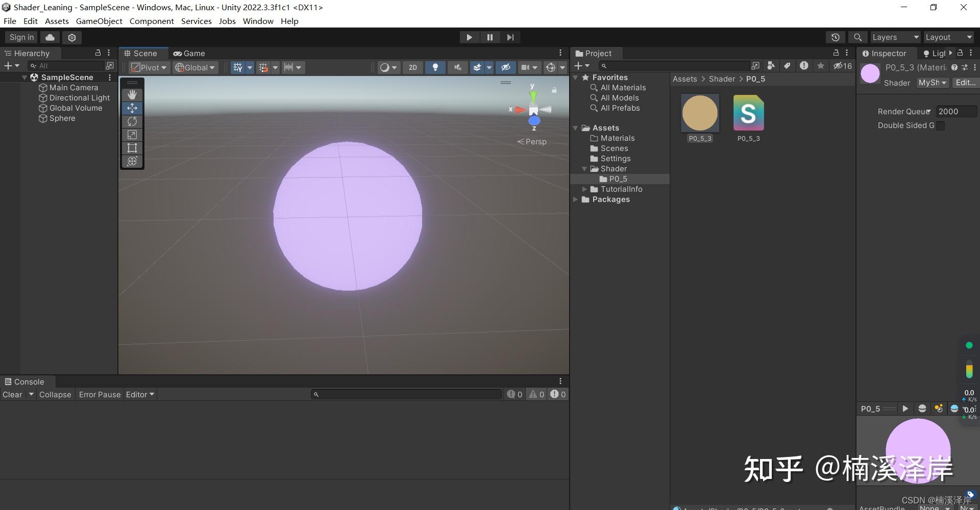Click the Sign in button
This screenshot has width=980, height=510.
click(x=20, y=37)
